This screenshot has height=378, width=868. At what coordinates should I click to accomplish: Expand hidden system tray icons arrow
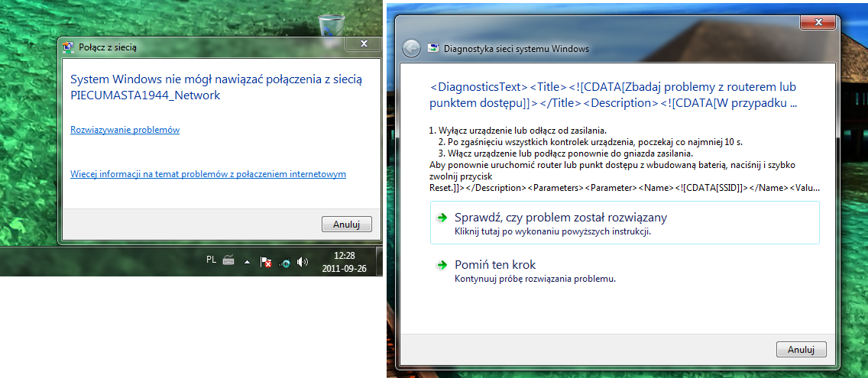click(248, 262)
